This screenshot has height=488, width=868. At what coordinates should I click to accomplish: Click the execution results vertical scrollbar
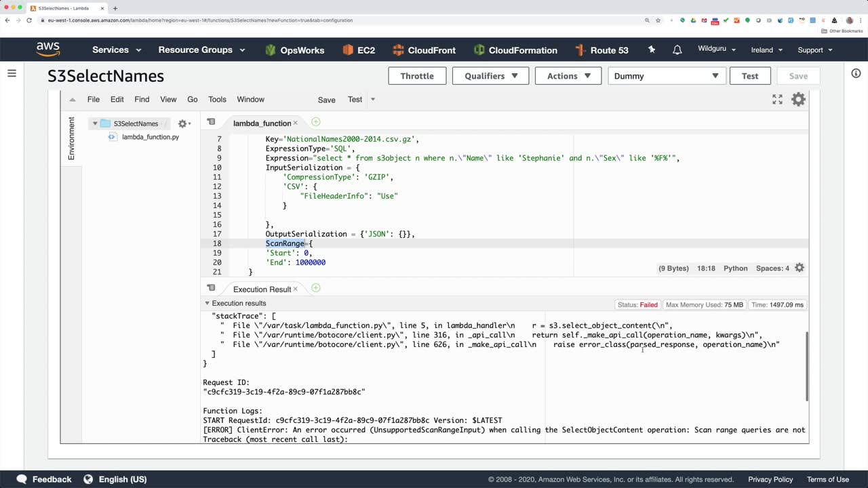[806, 366]
